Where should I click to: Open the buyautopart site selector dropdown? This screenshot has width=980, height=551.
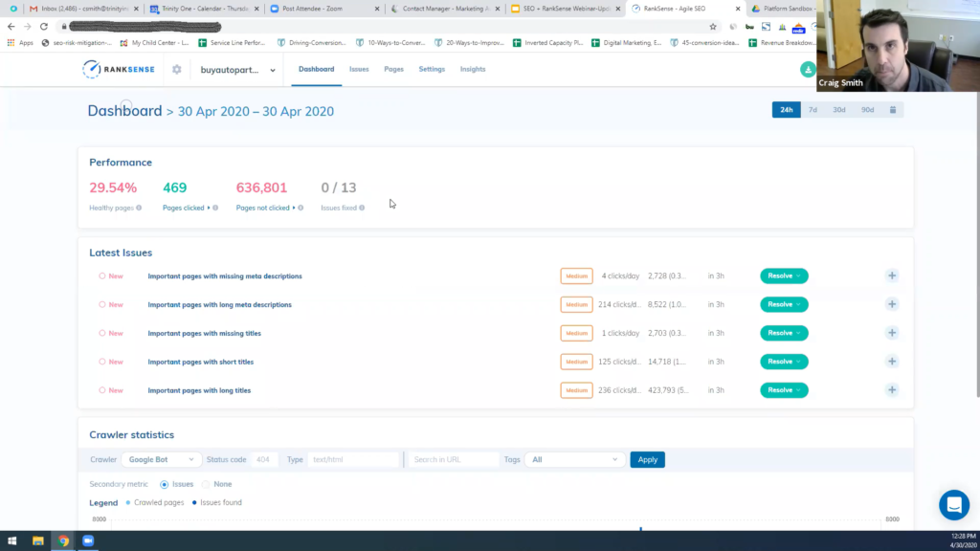click(x=237, y=70)
